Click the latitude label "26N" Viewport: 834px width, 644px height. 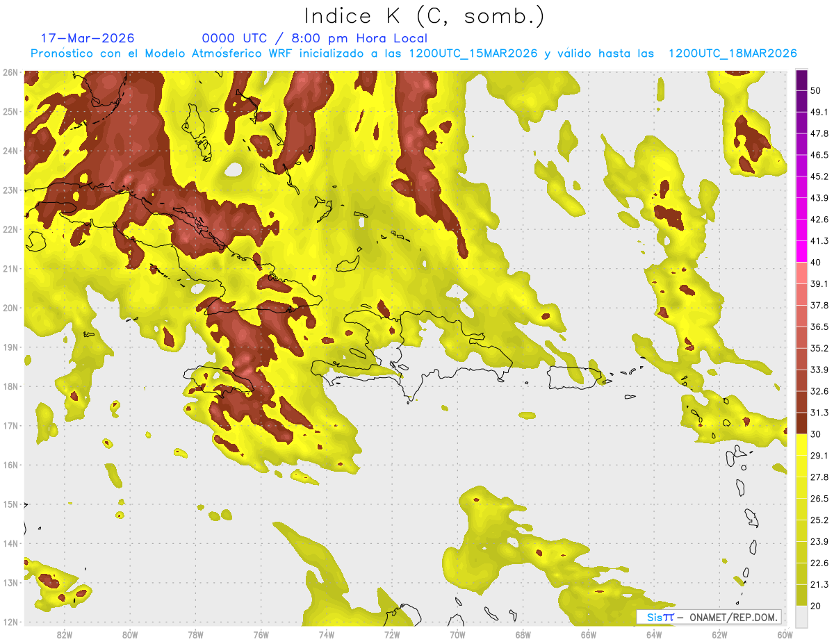pos(10,72)
